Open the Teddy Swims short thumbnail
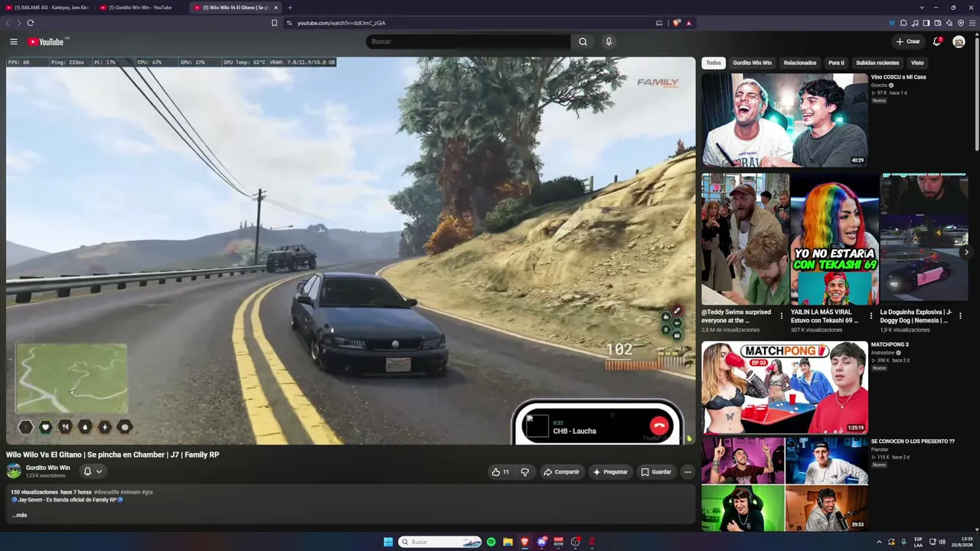 pos(745,239)
